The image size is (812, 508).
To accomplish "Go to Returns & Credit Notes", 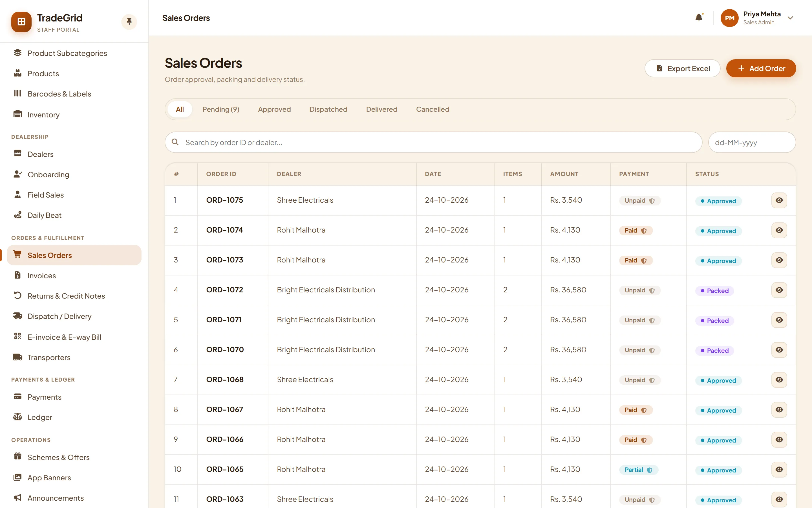I will 74,296.
